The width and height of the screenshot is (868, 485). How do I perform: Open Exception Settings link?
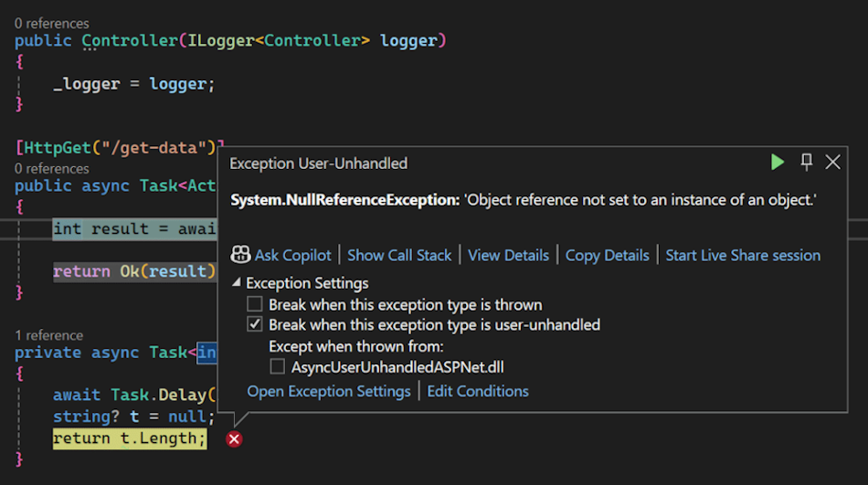(x=329, y=391)
